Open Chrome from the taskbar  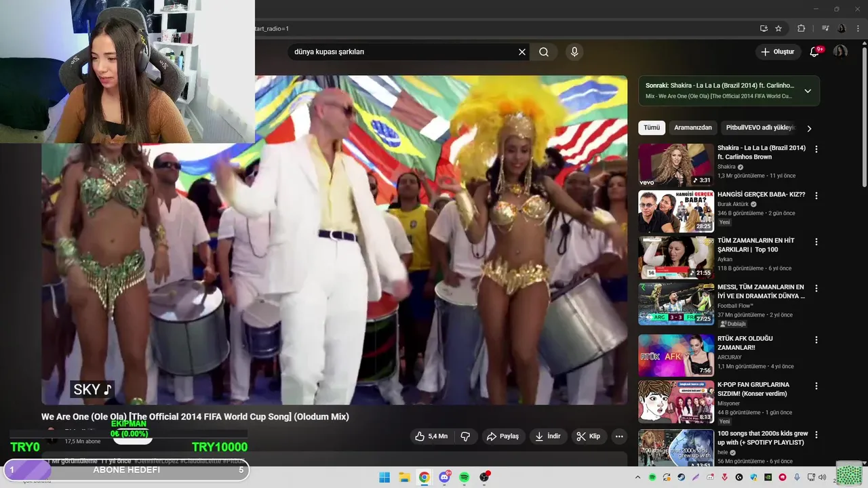[424, 477]
